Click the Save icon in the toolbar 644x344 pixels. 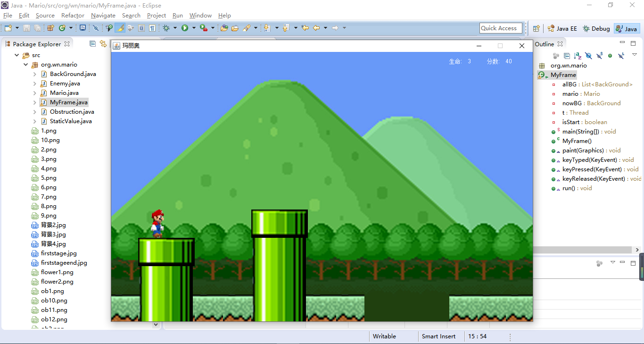pyautogui.click(x=27, y=28)
